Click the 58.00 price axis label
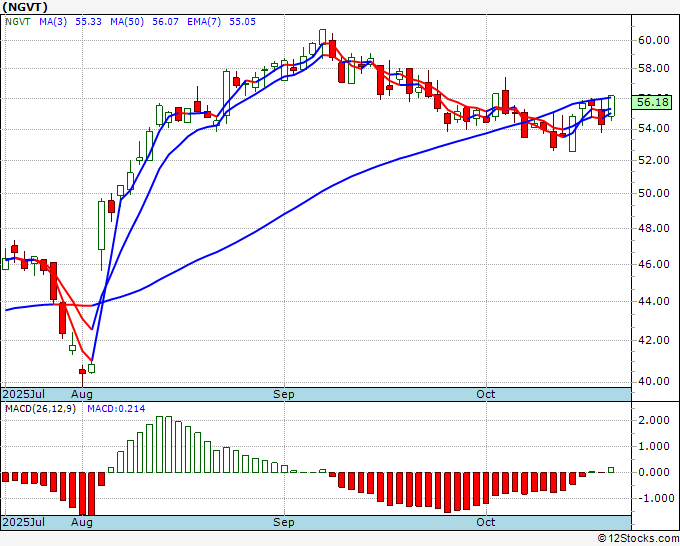The height and width of the screenshot is (546, 680). click(654, 68)
